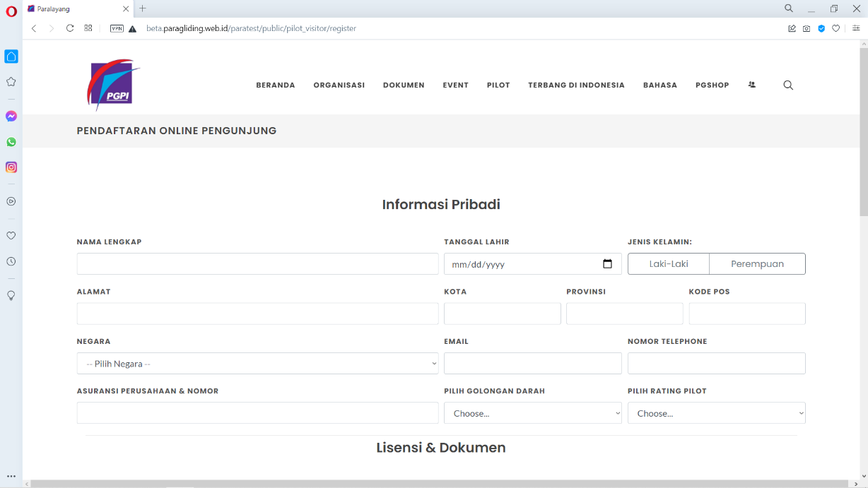Screen dimensions: 868x488
Task: Go to the PGSHOP link
Action: 712,85
